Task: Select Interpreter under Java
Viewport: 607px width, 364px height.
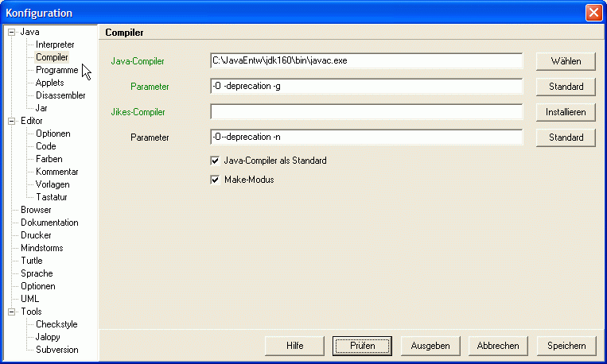Action: pyautogui.click(x=55, y=45)
